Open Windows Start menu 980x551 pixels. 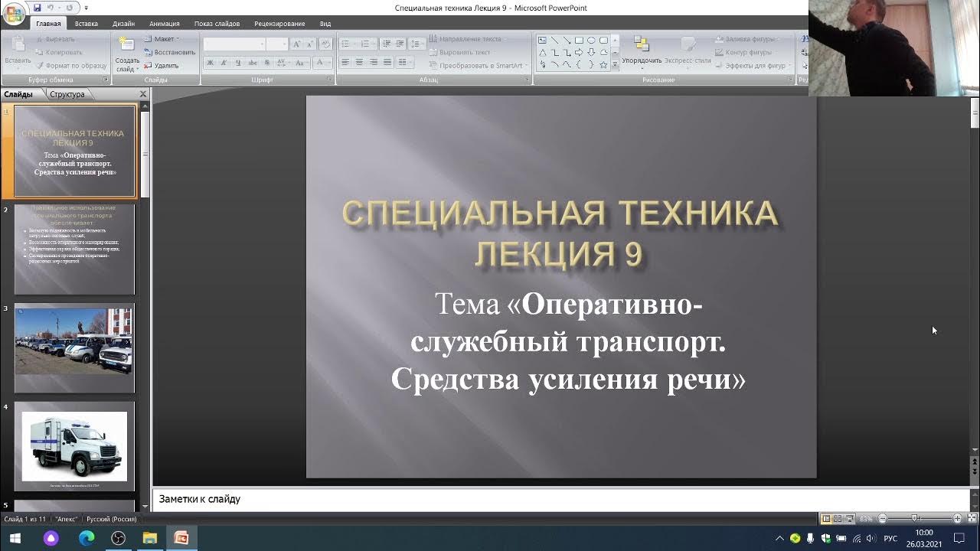pyautogui.click(x=15, y=538)
